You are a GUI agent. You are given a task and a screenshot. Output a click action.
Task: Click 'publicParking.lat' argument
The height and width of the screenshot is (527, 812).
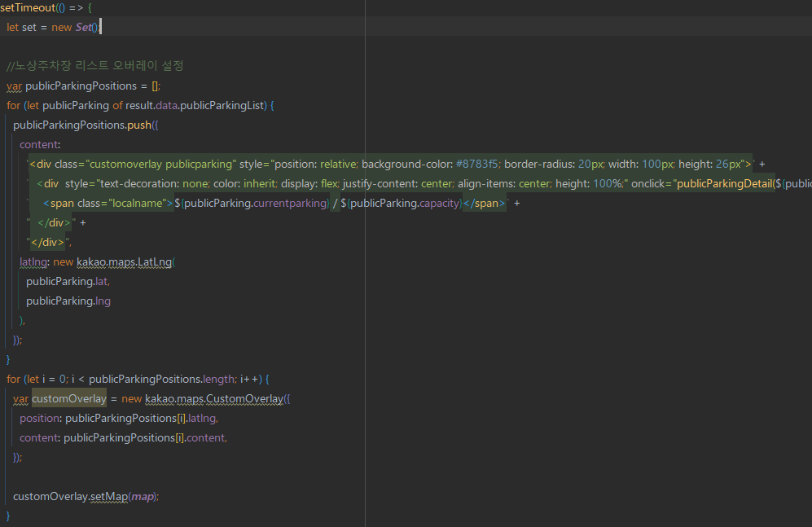(68, 282)
